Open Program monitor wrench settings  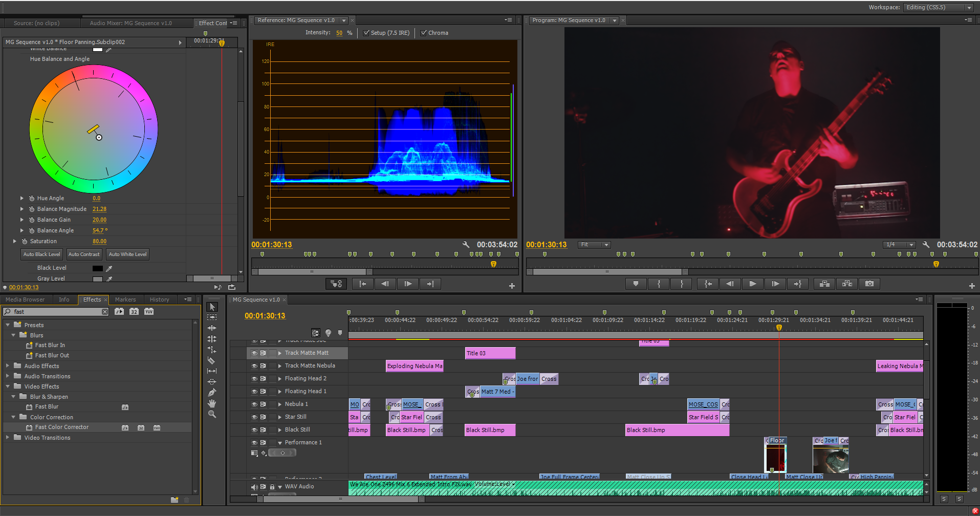click(926, 245)
